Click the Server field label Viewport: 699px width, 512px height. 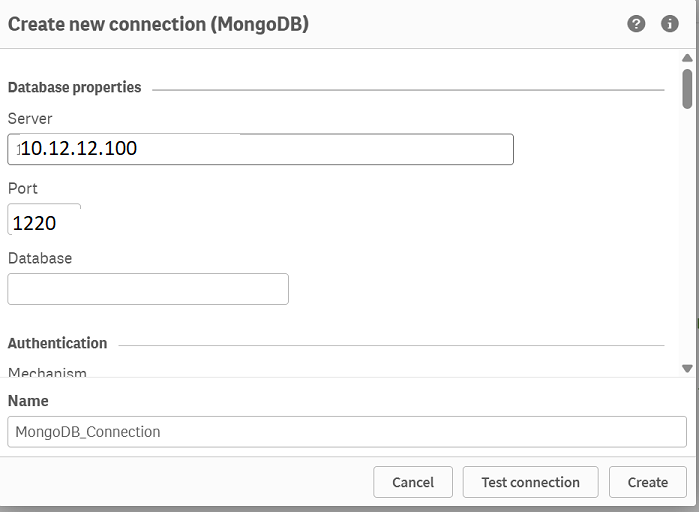(30, 119)
